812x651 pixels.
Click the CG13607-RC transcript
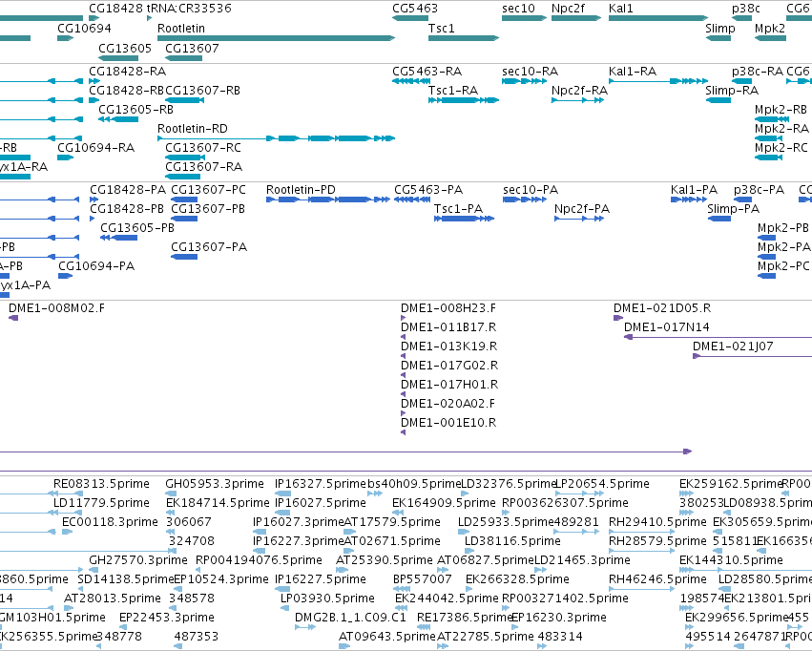tap(184, 157)
